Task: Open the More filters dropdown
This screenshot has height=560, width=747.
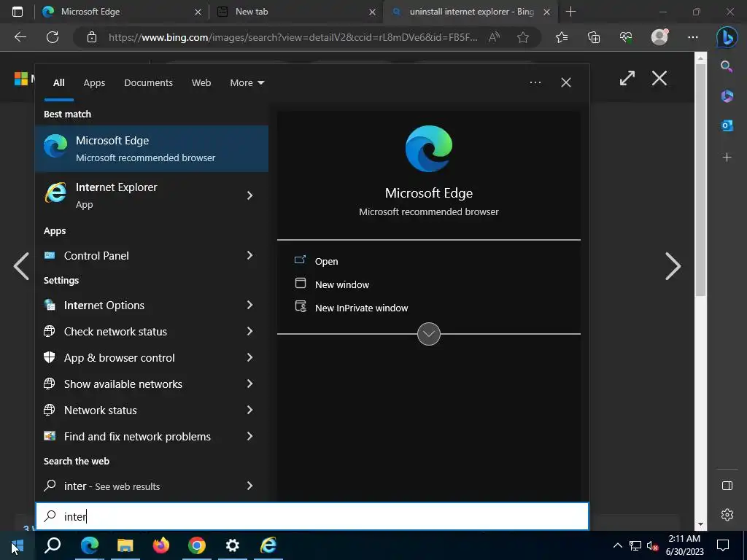Action: click(247, 83)
